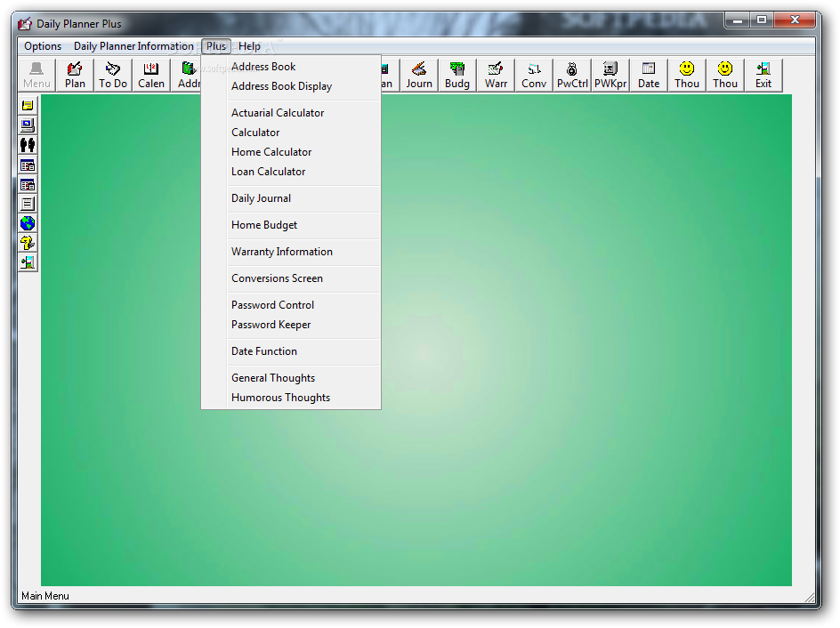840x628 pixels.
Task: Open the Journ journal toolbar button
Action: click(x=419, y=75)
